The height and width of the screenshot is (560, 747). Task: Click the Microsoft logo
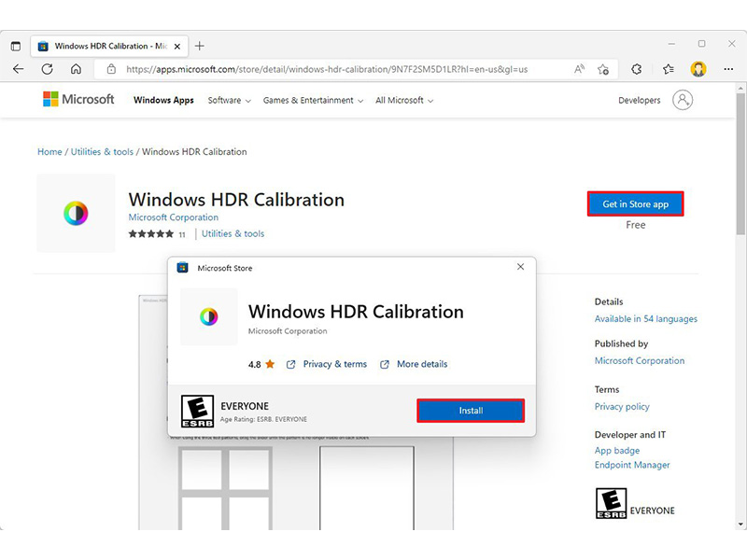[78, 99]
